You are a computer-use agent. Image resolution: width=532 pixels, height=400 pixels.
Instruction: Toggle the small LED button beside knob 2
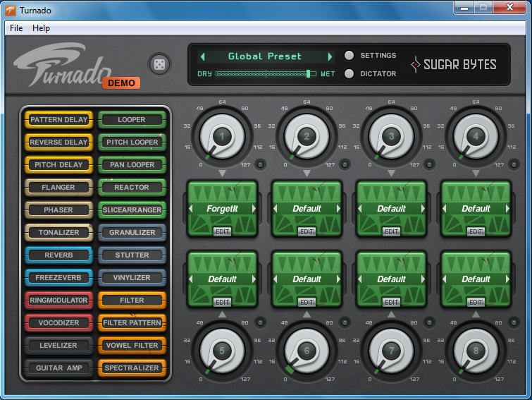(345, 164)
